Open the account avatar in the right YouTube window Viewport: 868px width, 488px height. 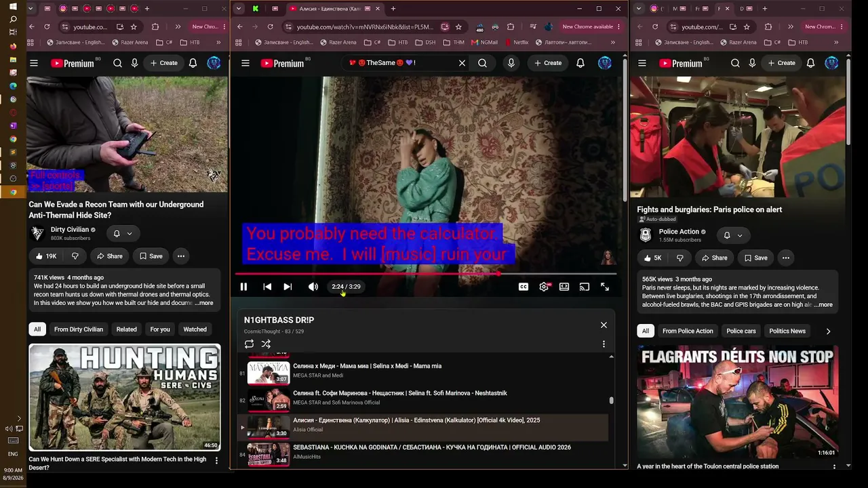point(831,63)
